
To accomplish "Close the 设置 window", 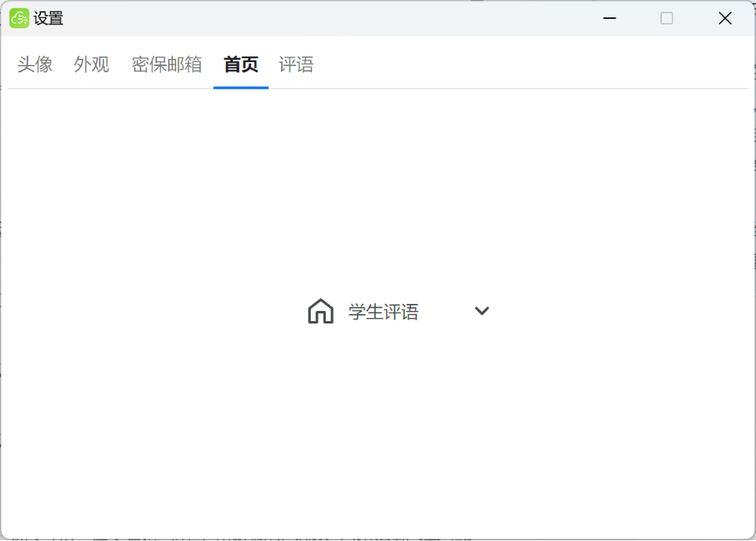I will point(725,18).
